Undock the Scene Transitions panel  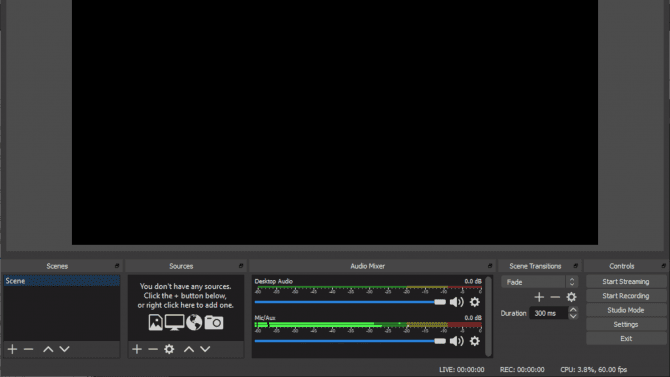[576, 266]
